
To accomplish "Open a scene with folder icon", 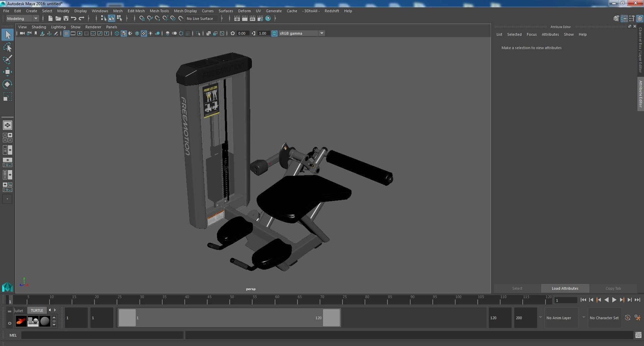I will tap(58, 18).
